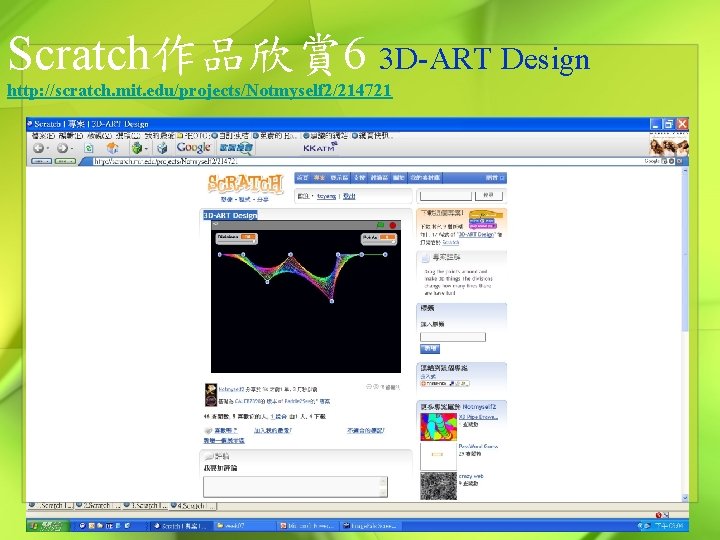Open the '3D-ART Design' link in the download box
The image size is (720, 540).
[476, 234]
